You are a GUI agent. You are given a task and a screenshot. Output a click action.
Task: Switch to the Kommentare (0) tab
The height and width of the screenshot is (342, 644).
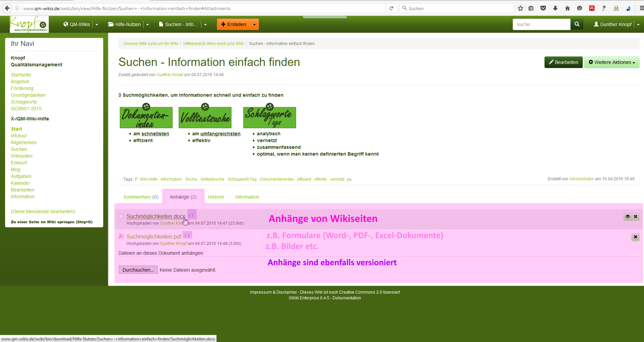(141, 197)
